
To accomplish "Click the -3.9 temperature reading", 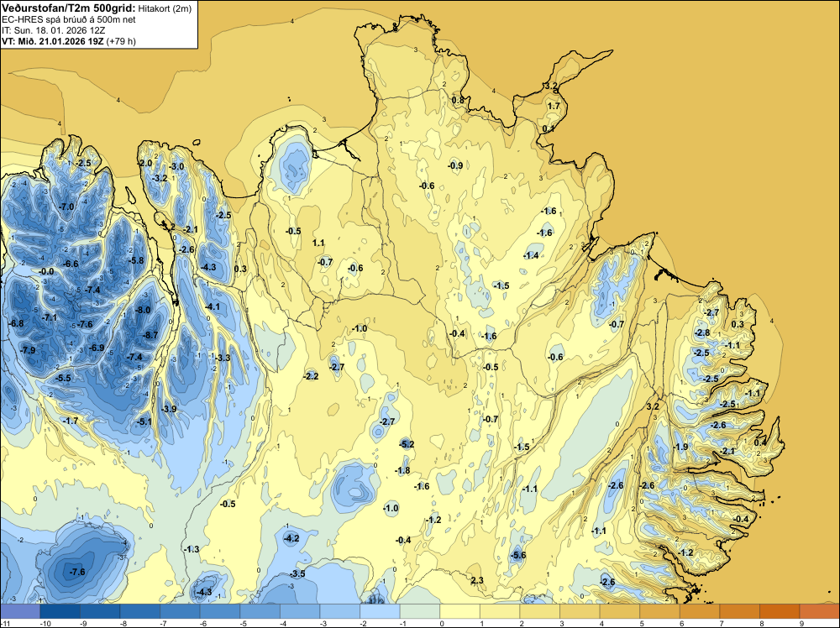I will pyautogui.click(x=169, y=409).
